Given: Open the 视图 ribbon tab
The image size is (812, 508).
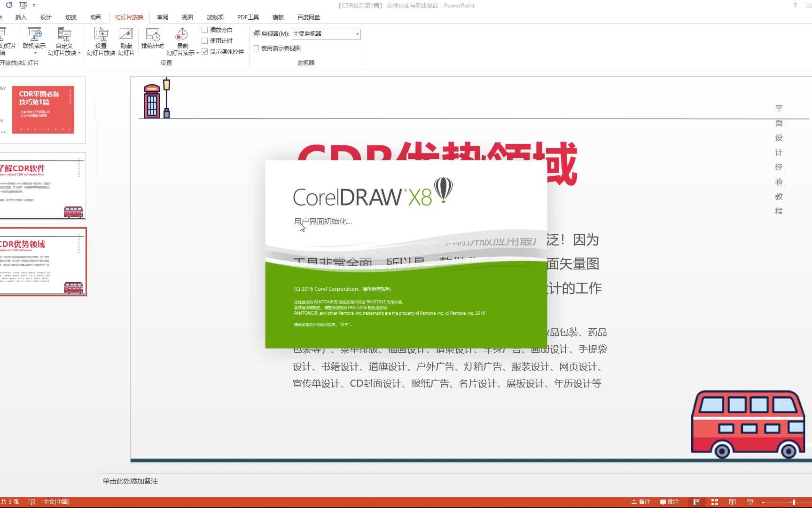Looking at the screenshot, I should (x=187, y=17).
